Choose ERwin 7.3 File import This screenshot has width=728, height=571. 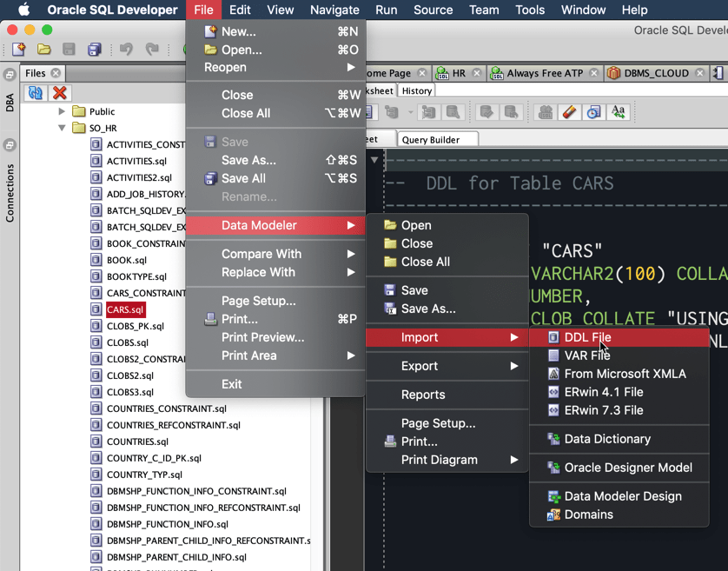619,411
